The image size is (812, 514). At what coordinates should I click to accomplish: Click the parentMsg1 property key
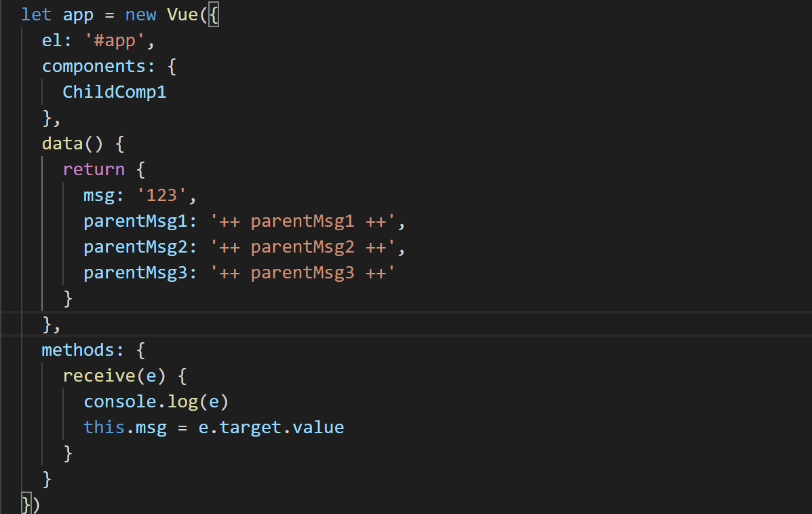135,221
